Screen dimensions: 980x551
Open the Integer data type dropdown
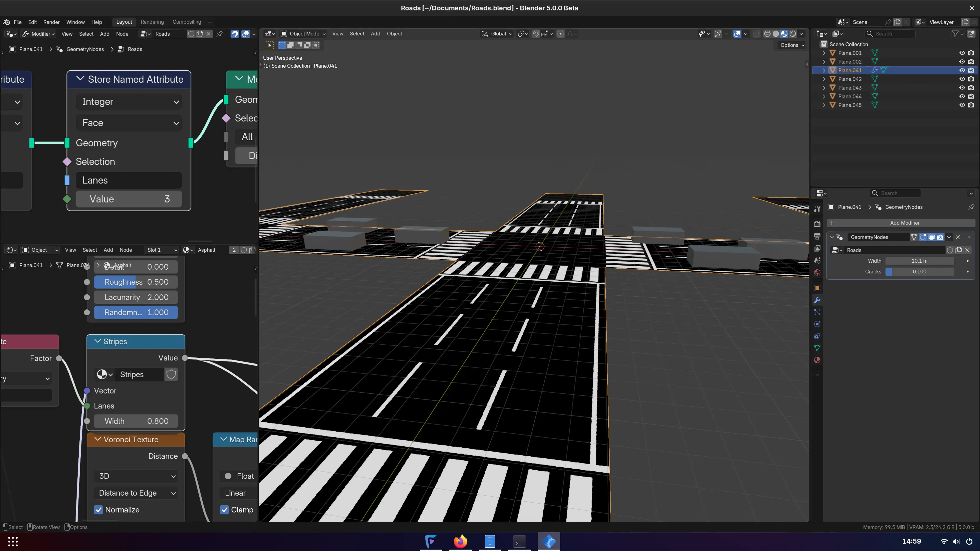pos(129,102)
